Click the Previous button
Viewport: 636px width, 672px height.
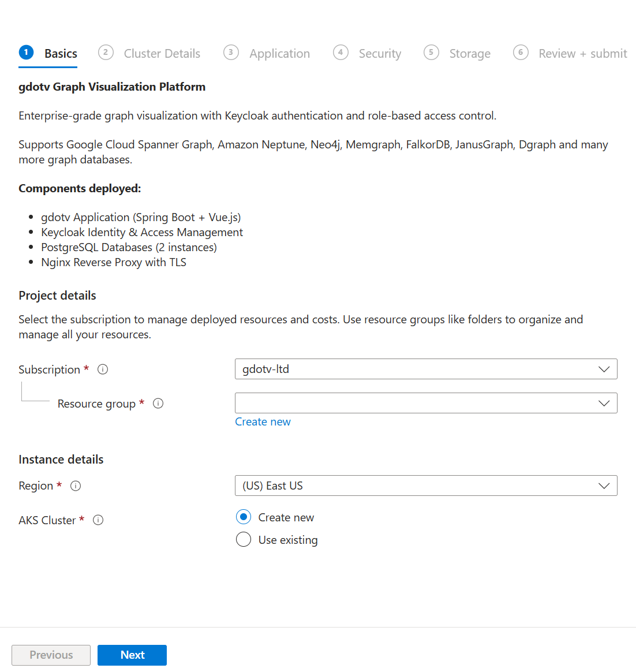point(51,655)
